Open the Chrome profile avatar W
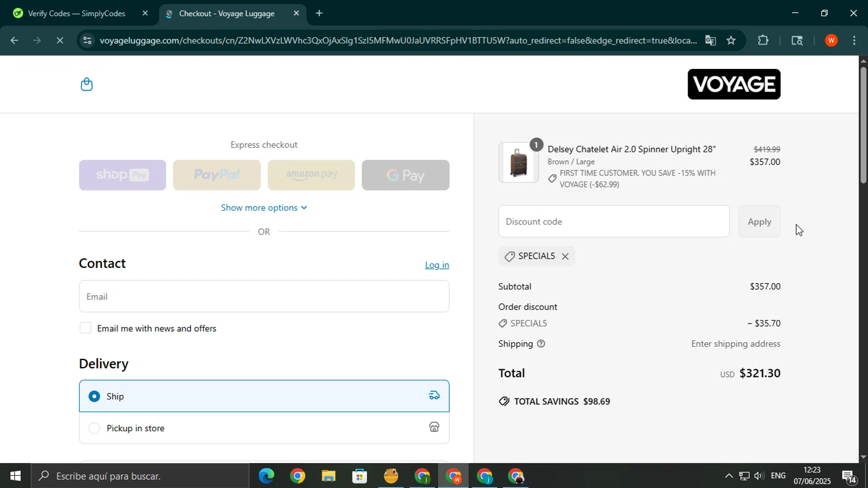868x488 pixels. [x=831, y=41]
